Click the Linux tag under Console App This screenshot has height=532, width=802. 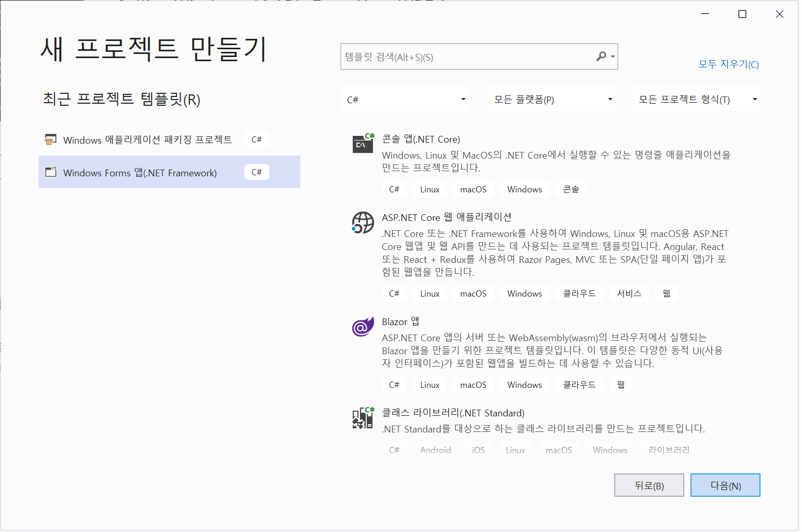[x=430, y=189]
